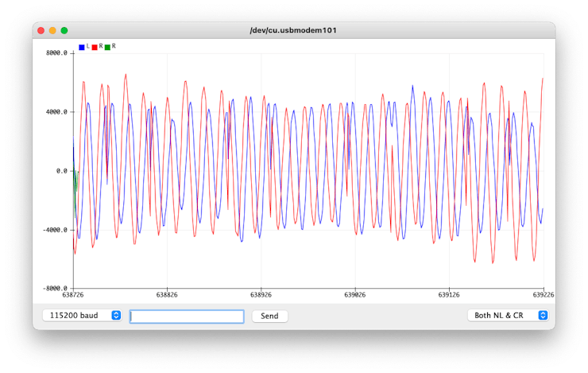Minimize the plotter window with yellow button

[52, 30]
